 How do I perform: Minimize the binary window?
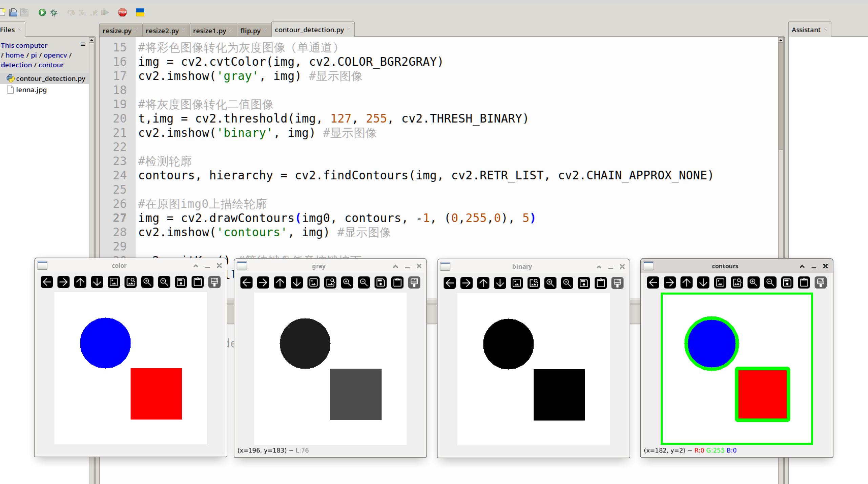tap(611, 267)
